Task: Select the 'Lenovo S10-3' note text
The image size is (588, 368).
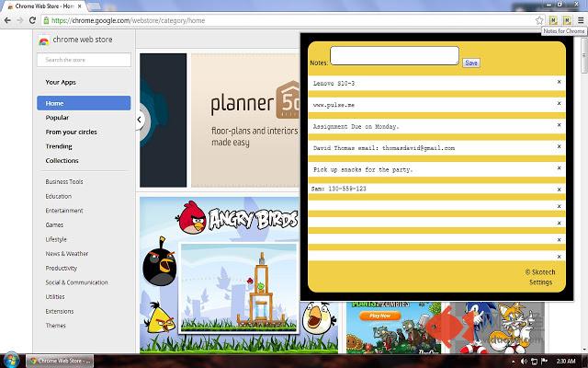Action: click(334, 84)
